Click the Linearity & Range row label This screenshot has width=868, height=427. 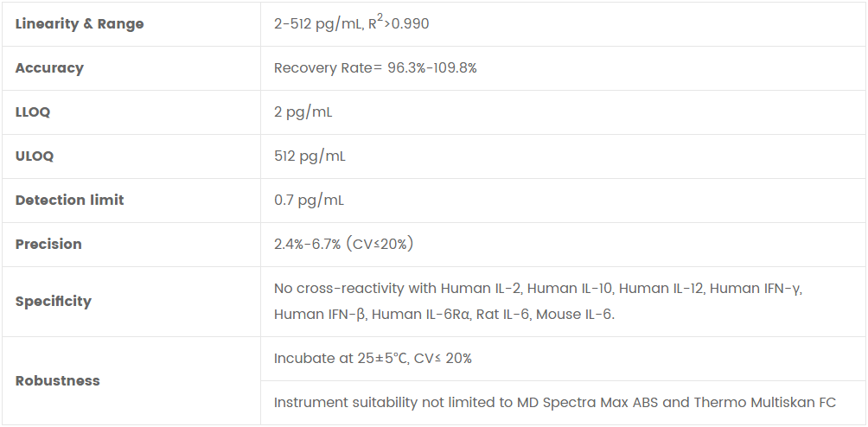pos(80,24)
